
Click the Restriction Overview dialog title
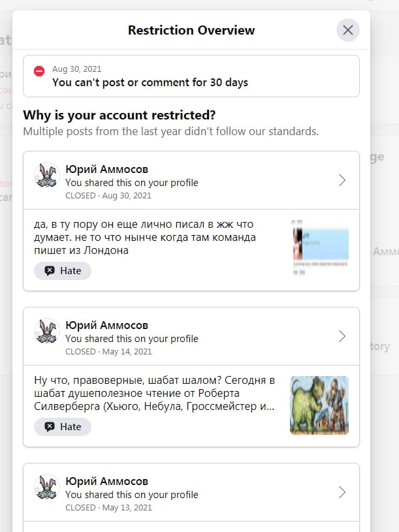point(191,30)
